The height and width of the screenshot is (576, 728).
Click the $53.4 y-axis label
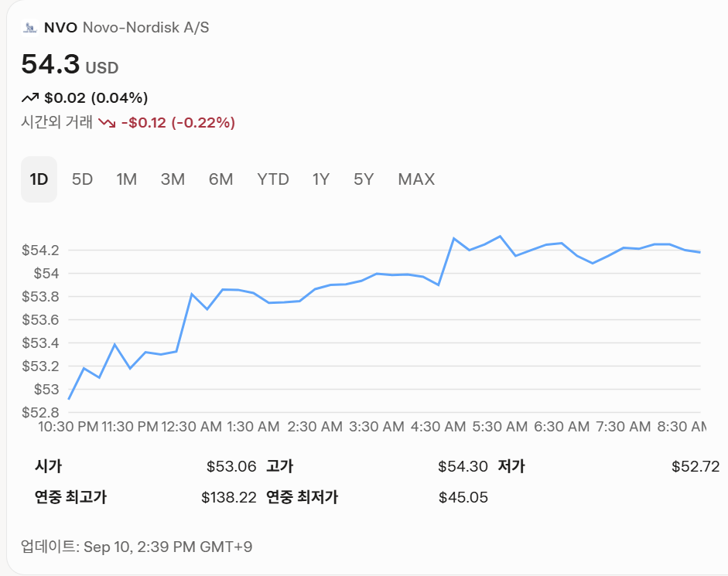(x=40, y=343)
